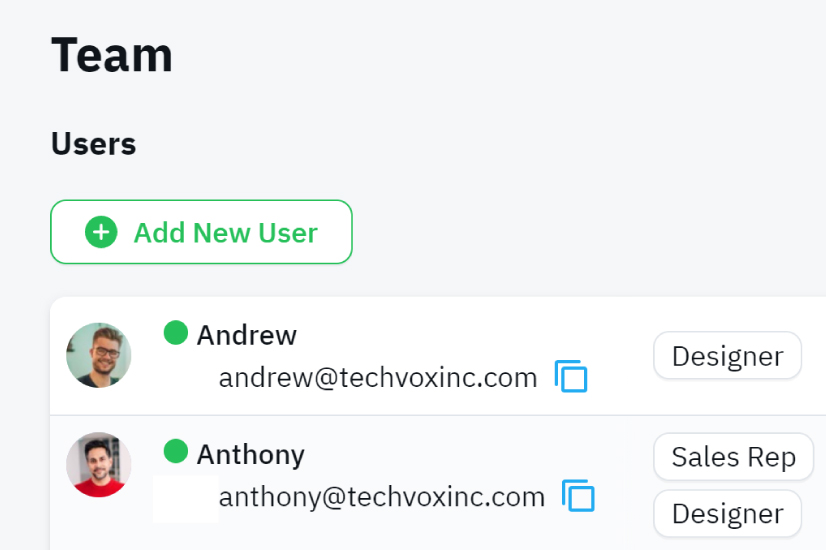Copy Anthony's email address
Image resolution: width=826 pixels, height=550 pixels.
click(578, 495)
